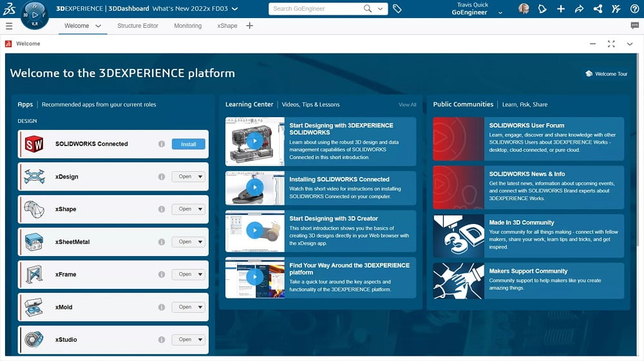
Task: Expand xDesign Open dropdown arrow
Action: (x=200, y=177)
